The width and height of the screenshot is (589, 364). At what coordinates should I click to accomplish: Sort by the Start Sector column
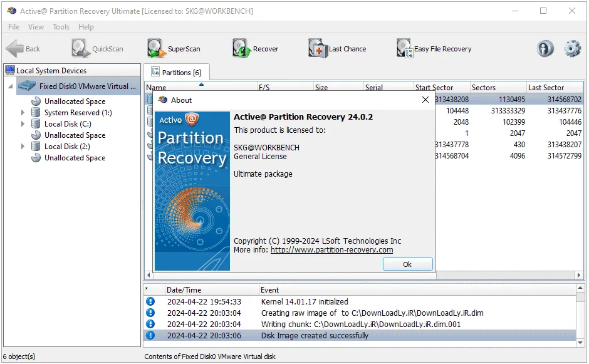[x=442, y=87]
